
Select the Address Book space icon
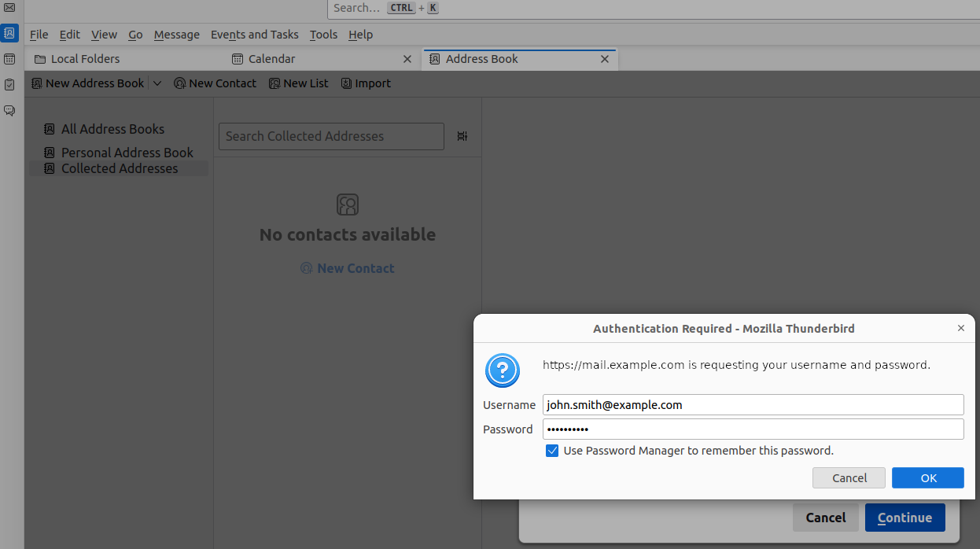pyautogui.click(x=9, y=33)
